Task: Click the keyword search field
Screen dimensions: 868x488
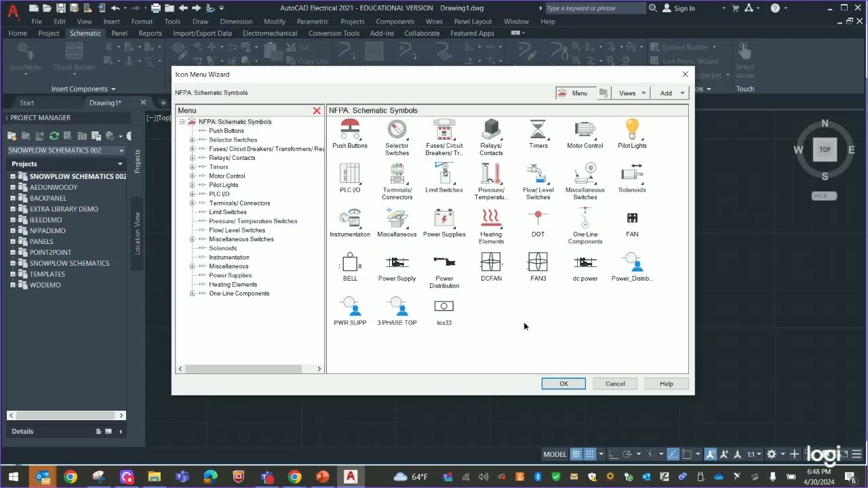Action: tap(595, 8)
